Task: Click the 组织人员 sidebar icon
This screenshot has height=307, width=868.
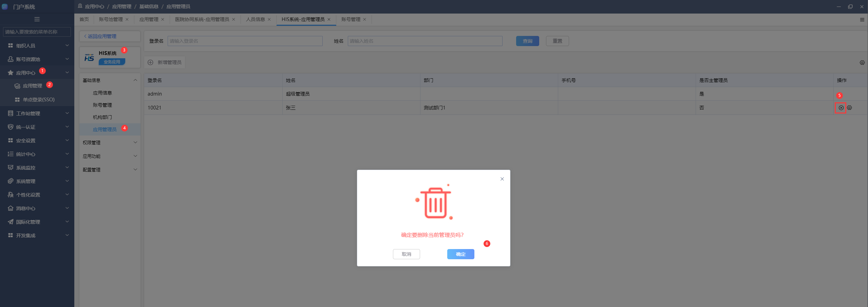Action: click(11, 45)
